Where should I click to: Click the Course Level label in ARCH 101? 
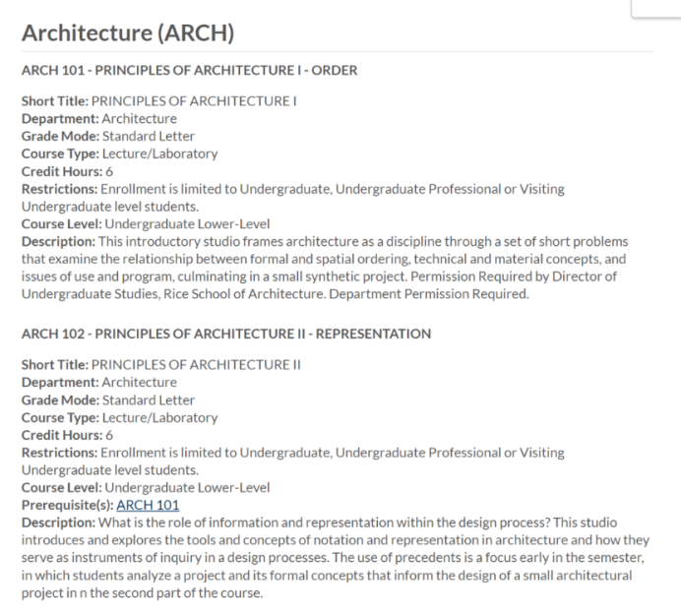(x=62, y=223)
